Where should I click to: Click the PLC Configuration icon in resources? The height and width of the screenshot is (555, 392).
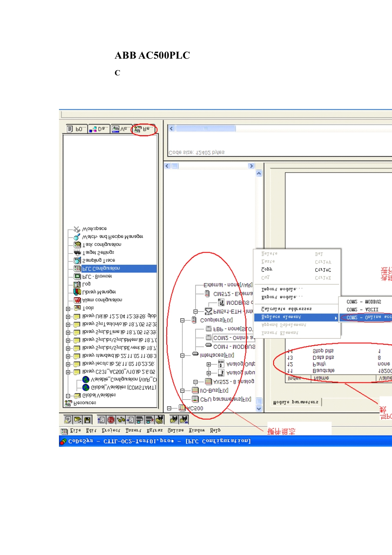77,268
